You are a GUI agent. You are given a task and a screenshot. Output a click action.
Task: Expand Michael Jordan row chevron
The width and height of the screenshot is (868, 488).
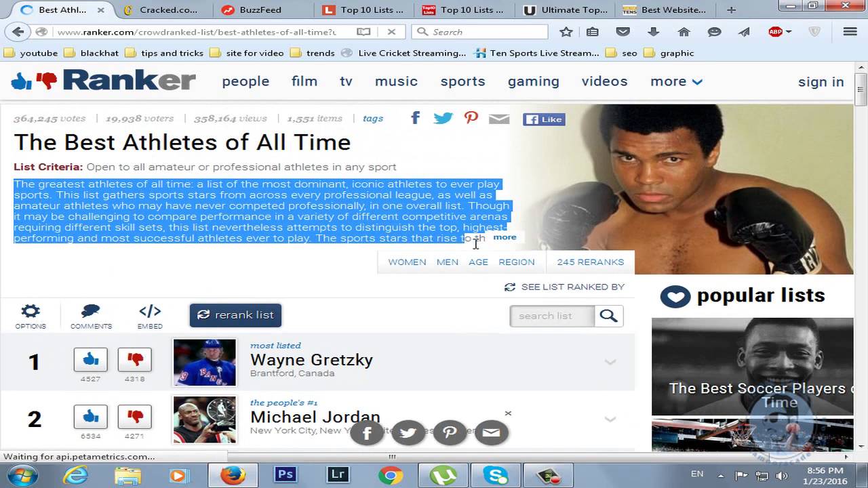coord(610,419)
